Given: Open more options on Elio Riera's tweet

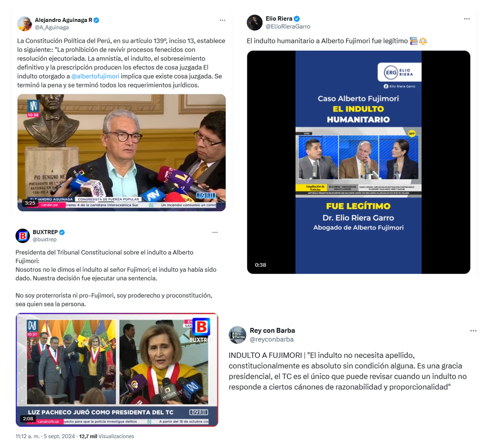Looking at the screenshot, I should (x=467, y=19).
